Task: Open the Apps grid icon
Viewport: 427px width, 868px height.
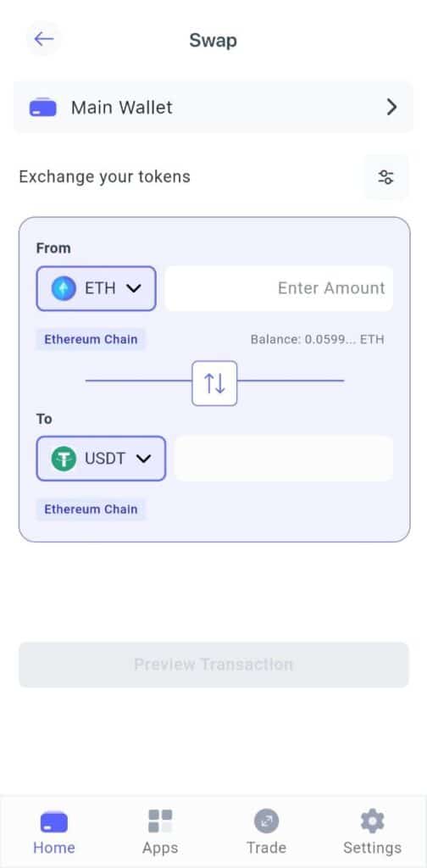Action: click(x=160, y=821)
